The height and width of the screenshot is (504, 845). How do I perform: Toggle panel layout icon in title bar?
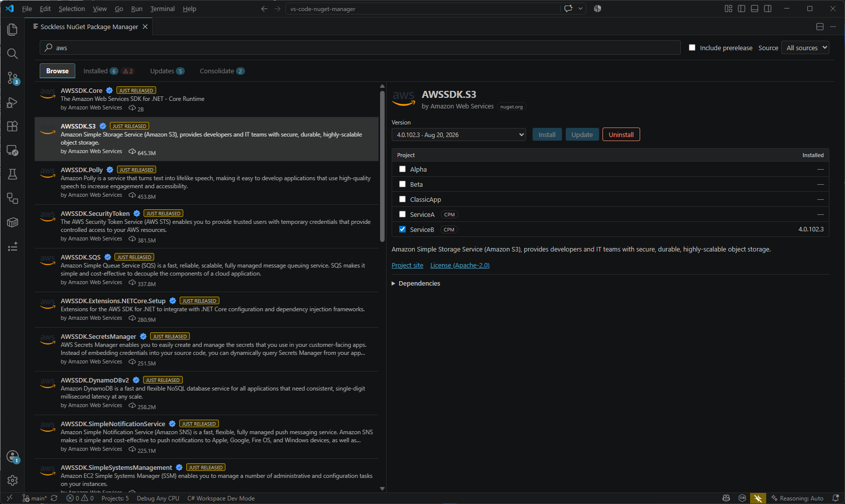point(755,9)
